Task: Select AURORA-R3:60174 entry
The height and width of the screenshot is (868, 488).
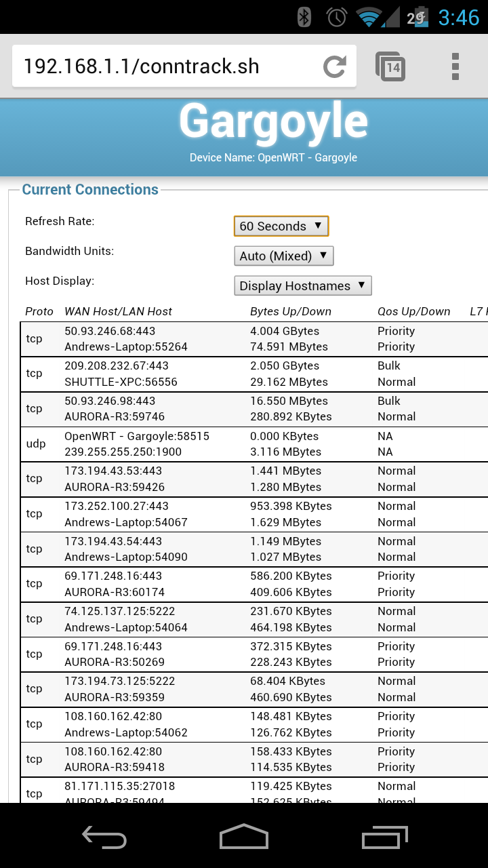Action: click(115, 592)
